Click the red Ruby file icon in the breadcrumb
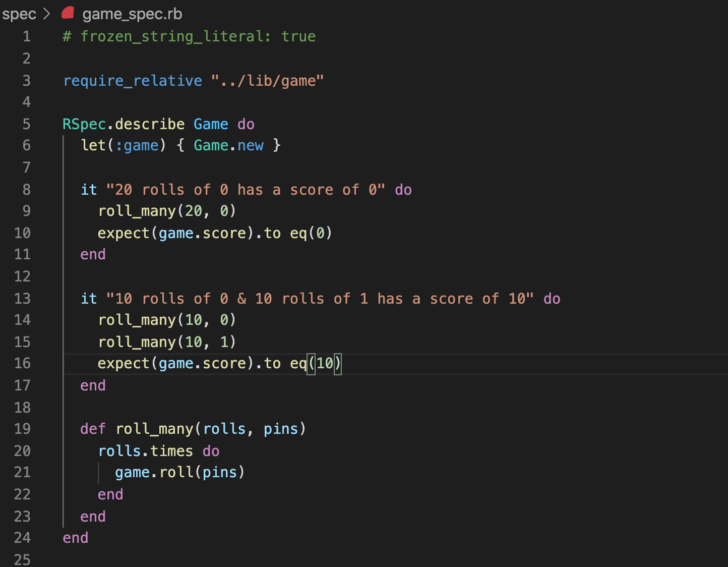The width and height of the screenshot is (728, 567). pos(67,13)
